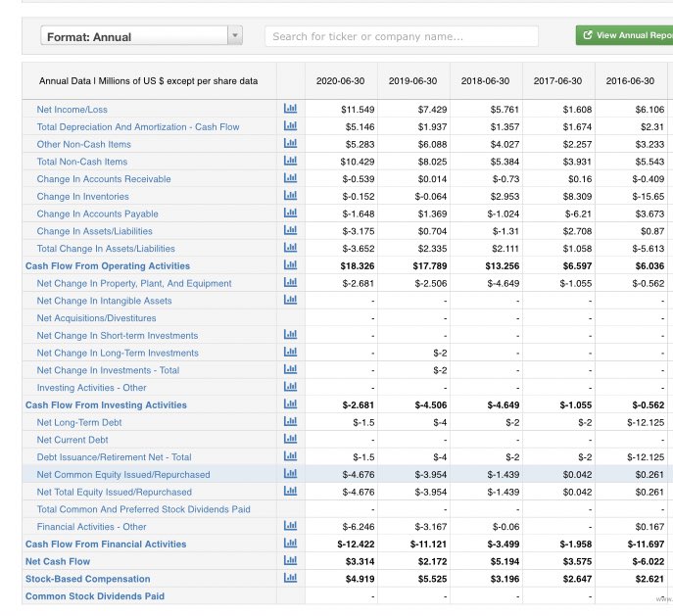Click the $3.314 net cash flow value
This screenshot has height=616, width=673.
point(361,561)
